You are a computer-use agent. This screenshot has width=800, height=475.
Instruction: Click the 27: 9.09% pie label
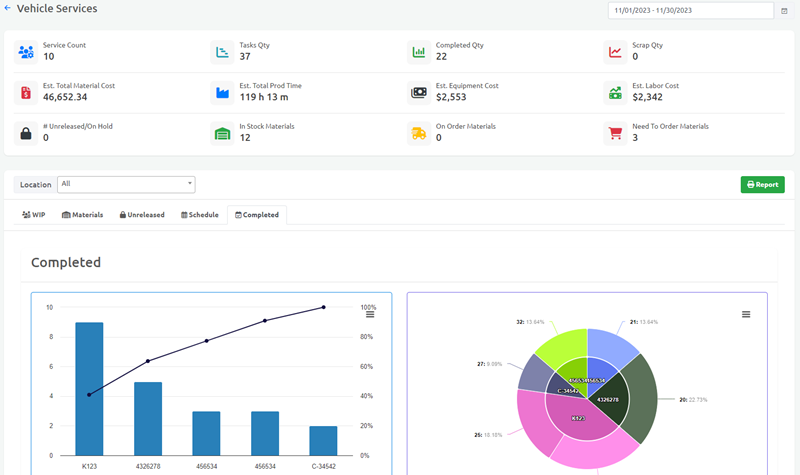[490, 364]
